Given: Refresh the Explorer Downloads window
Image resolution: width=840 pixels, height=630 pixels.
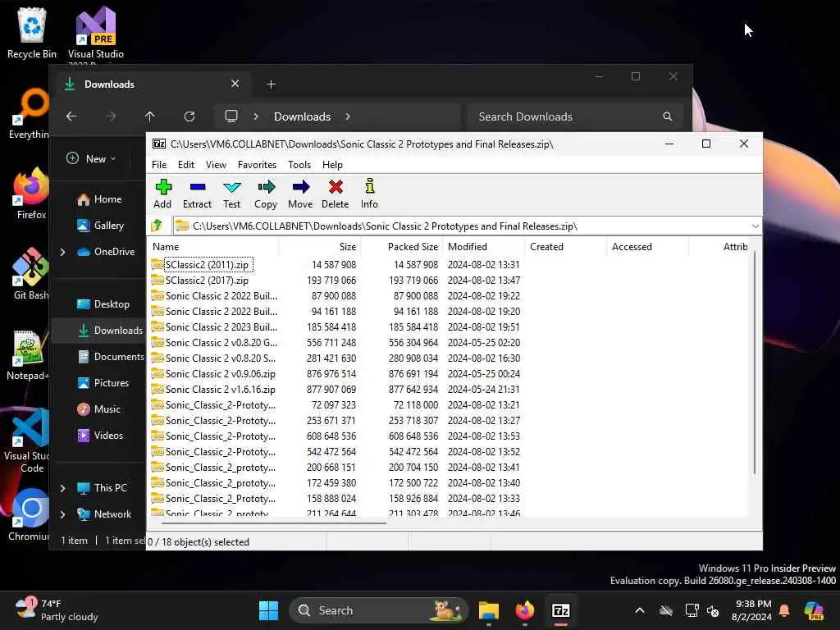Looking at the screenshot, I should 189,116.
